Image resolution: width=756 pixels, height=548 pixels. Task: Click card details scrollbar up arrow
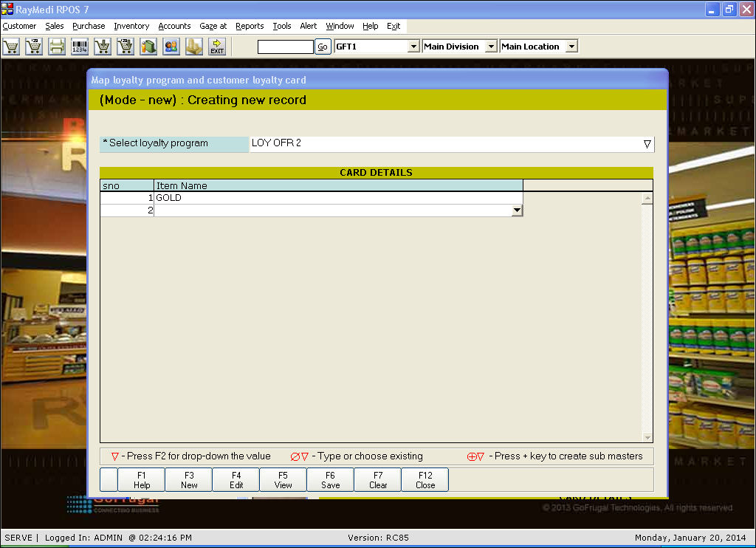point(647,198)
